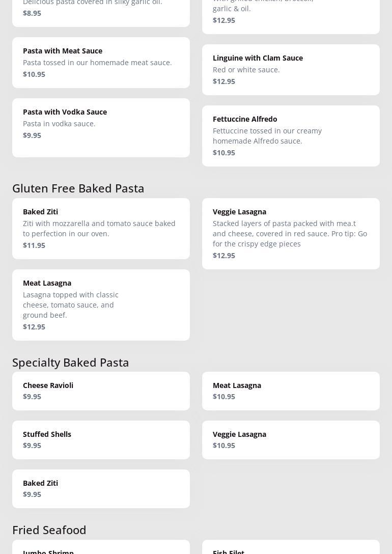
Task: Open the $10.95 Meat Lasagna specialty item
Action: [x=291, y=391]
